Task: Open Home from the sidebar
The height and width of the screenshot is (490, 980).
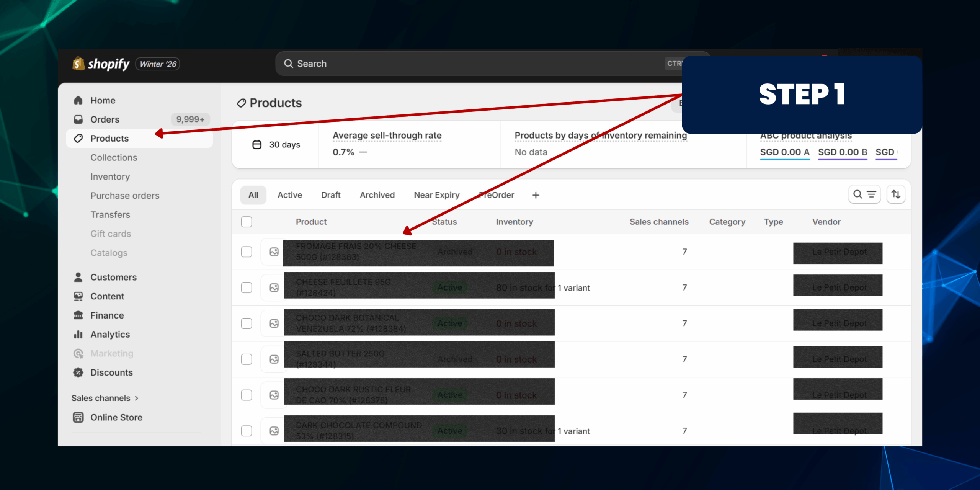Action: pyautogui.click(x=103, y=100)
